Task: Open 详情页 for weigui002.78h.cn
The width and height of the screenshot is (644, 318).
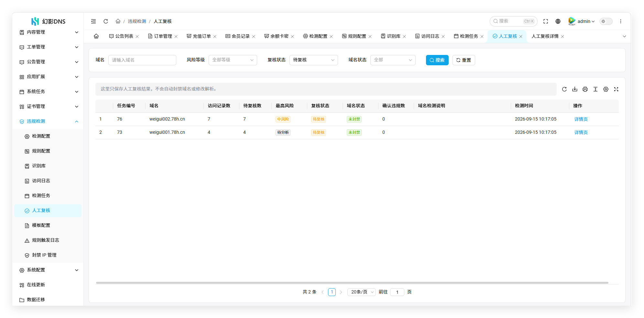Action: coord(581,119)
